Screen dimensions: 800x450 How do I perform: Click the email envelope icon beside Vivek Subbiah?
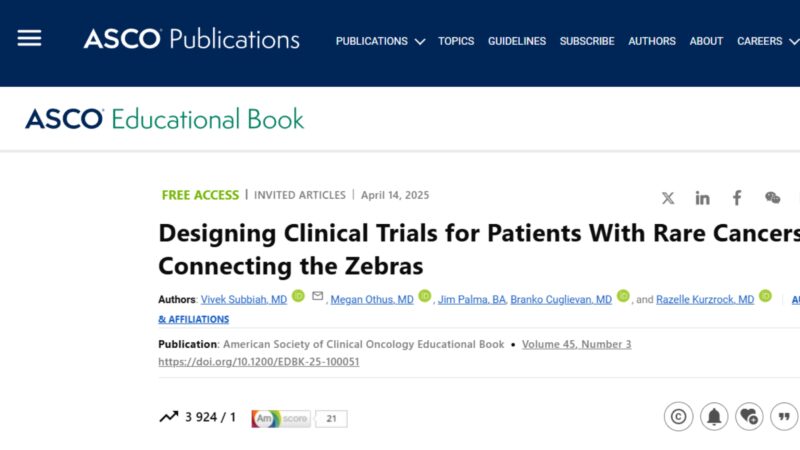point(317,296)
